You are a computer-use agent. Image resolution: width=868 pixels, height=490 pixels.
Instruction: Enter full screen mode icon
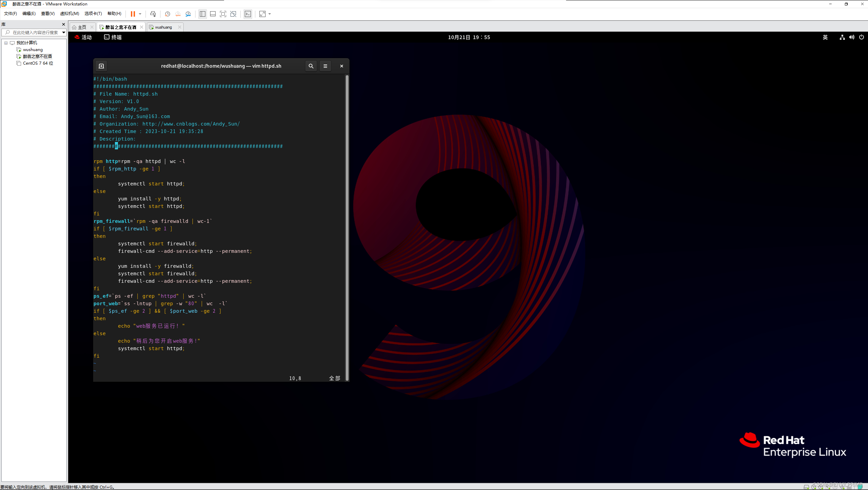[223, 14]
